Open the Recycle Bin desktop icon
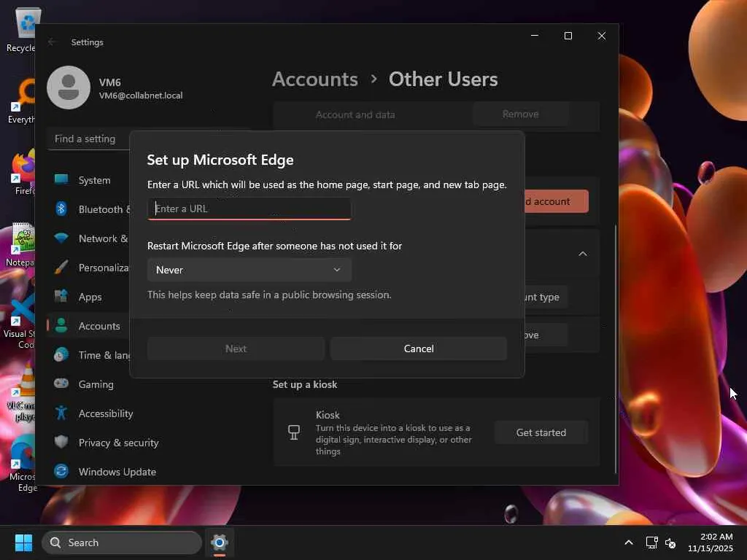This screenshot has height=560, width=747. (21, 31)
